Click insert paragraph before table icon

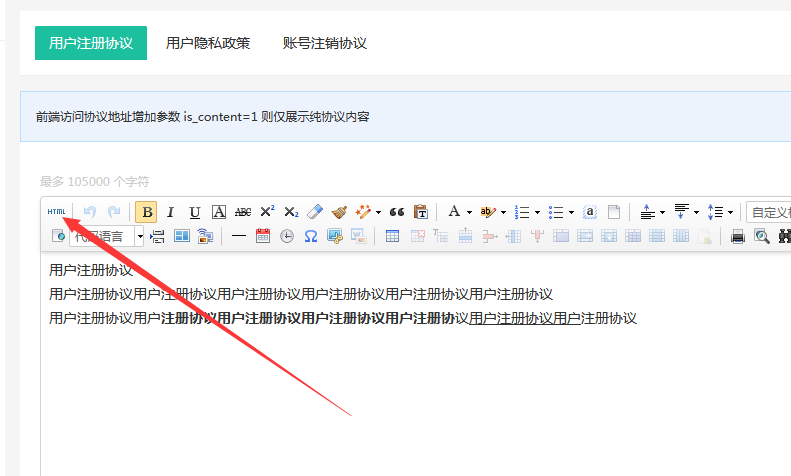(441, 235)
